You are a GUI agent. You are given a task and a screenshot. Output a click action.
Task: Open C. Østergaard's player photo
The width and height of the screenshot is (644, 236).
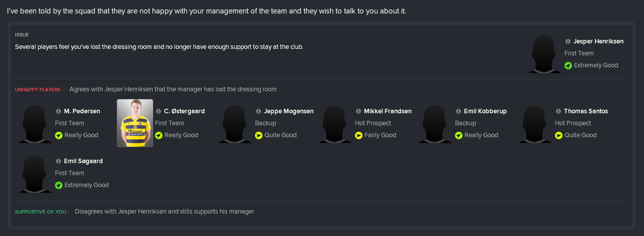[135, 123]
